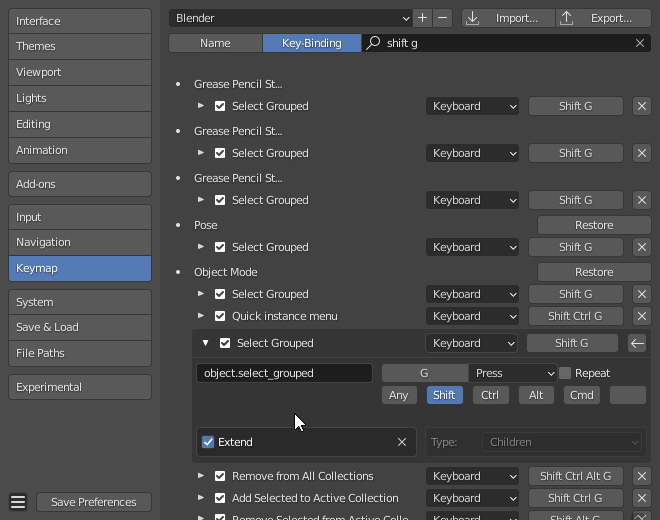Open Keyboard dropdown for Remove from All Collections

coord(472,476)
